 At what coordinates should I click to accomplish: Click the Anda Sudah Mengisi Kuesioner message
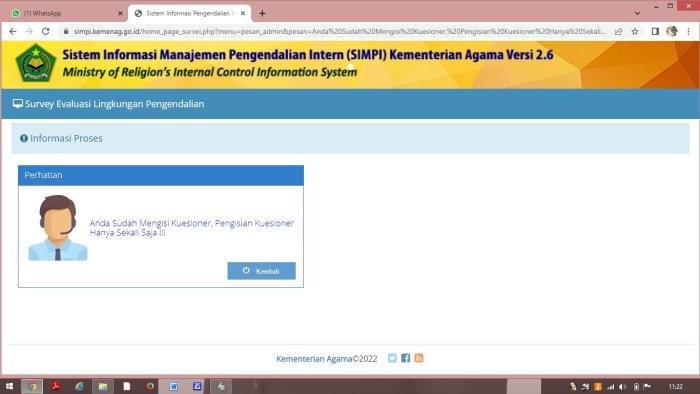pyautogui.click(x=192, y=228)
